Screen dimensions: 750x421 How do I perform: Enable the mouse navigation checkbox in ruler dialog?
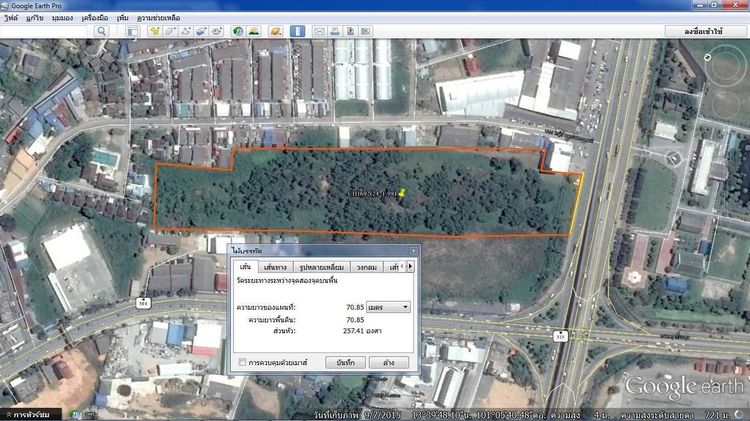tap(243, 363)
